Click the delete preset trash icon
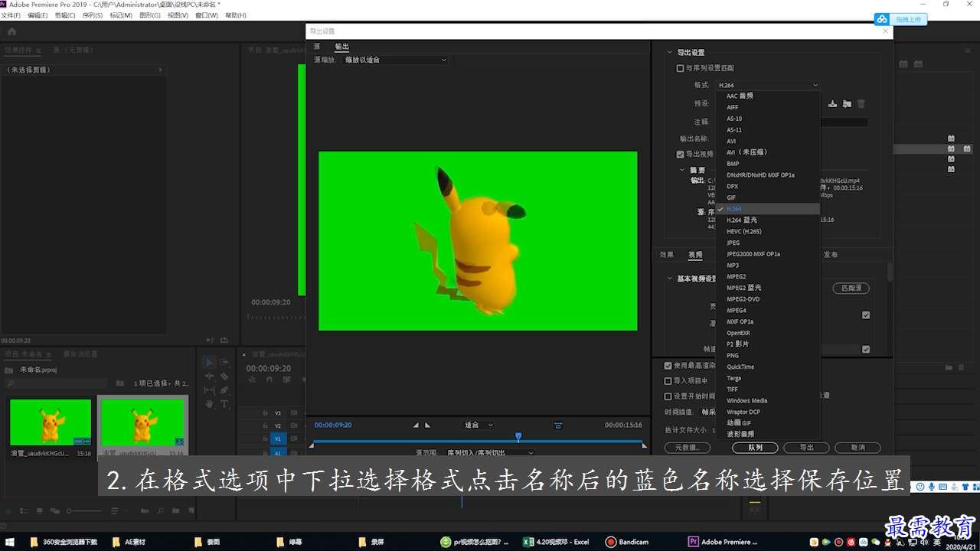 pos(861,103)
